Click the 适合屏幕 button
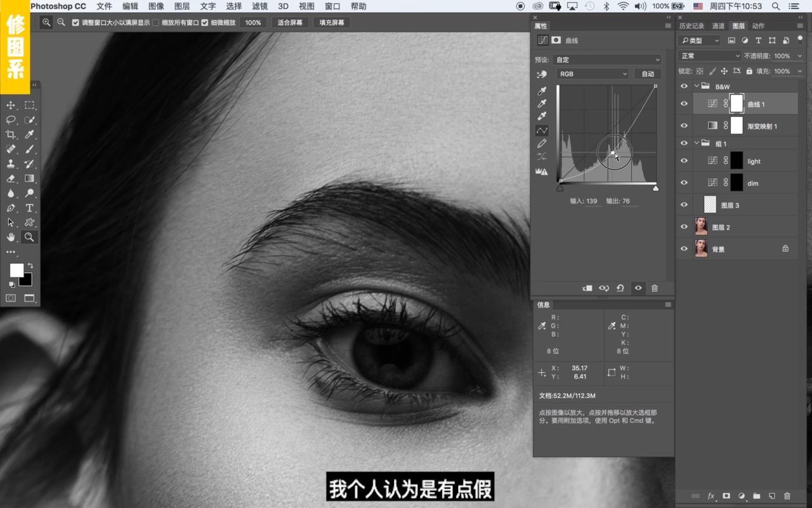 coord(290,22)
